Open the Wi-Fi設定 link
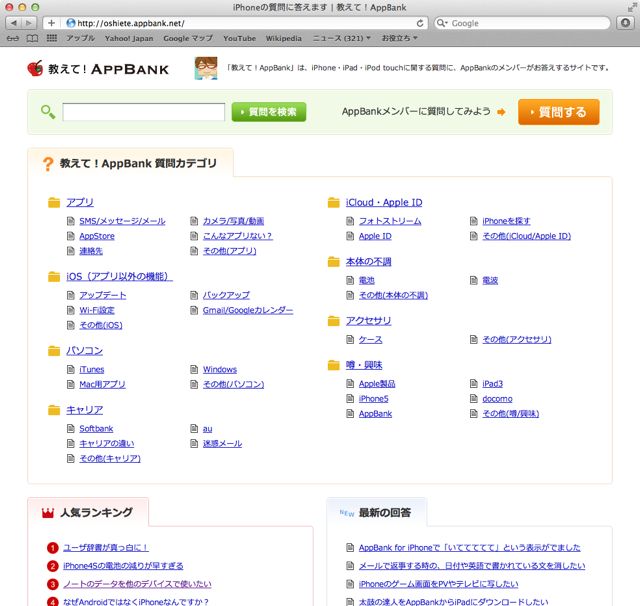The height and width of the screenshot is (606, 640). tap(97, 311)
